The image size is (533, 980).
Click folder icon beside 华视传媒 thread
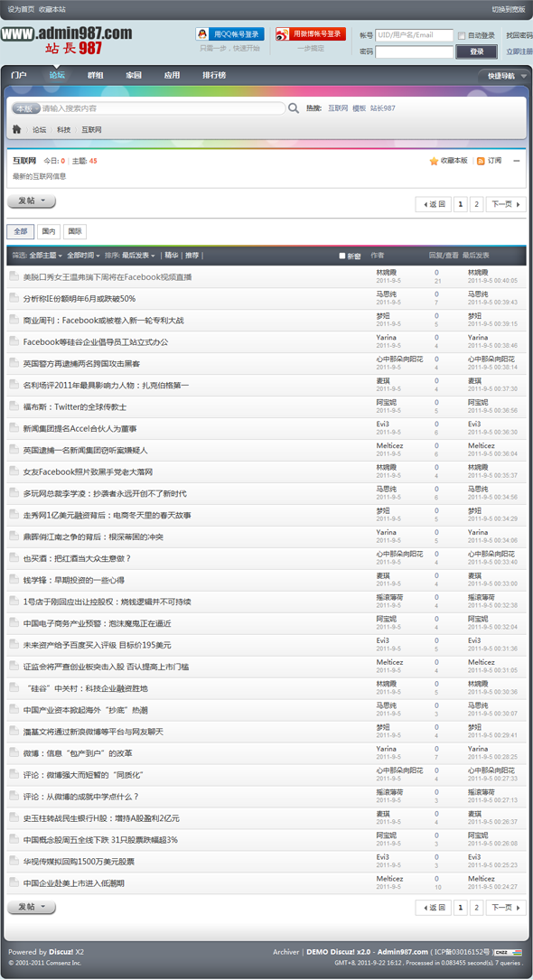click(x=14, y=862)
